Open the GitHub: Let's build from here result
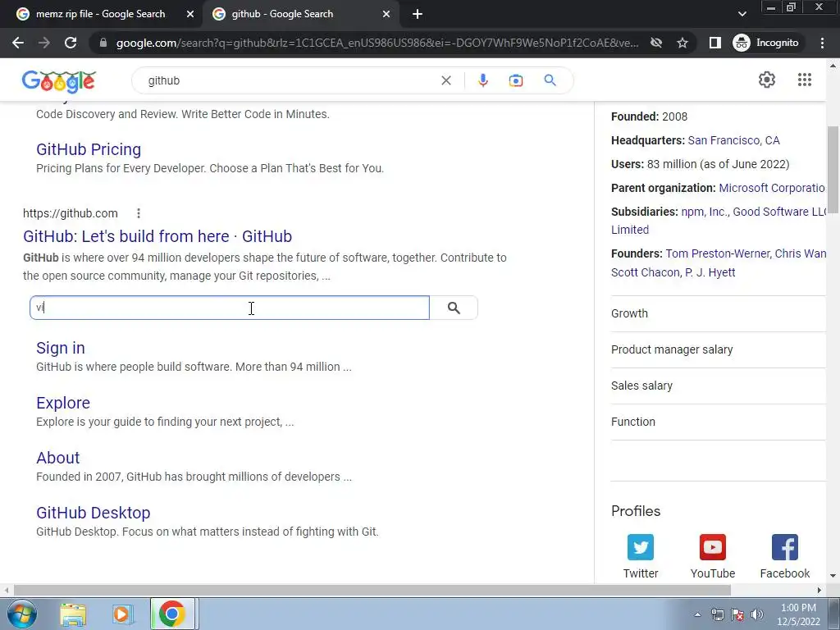Viewport: 840px width, 630px height. point(157,236)
